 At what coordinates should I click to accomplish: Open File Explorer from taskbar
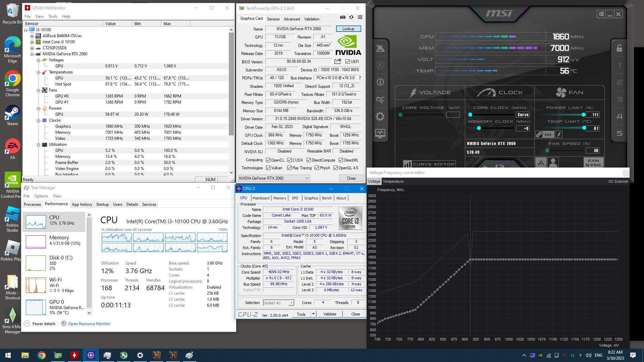tap(25, 355)
